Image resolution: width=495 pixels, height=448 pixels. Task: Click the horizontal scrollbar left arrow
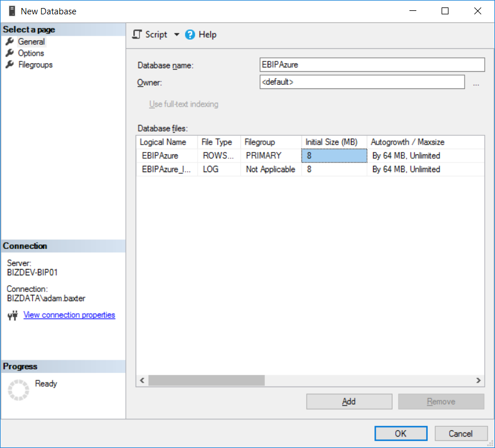pyautogui.click(x=142, y=380)
